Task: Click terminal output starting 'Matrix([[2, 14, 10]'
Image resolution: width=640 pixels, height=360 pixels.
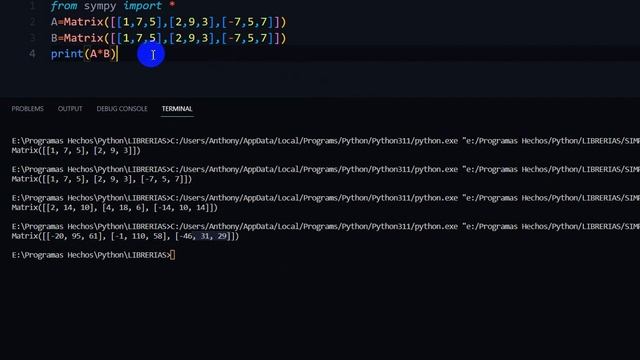Action: tap(115, 208)
